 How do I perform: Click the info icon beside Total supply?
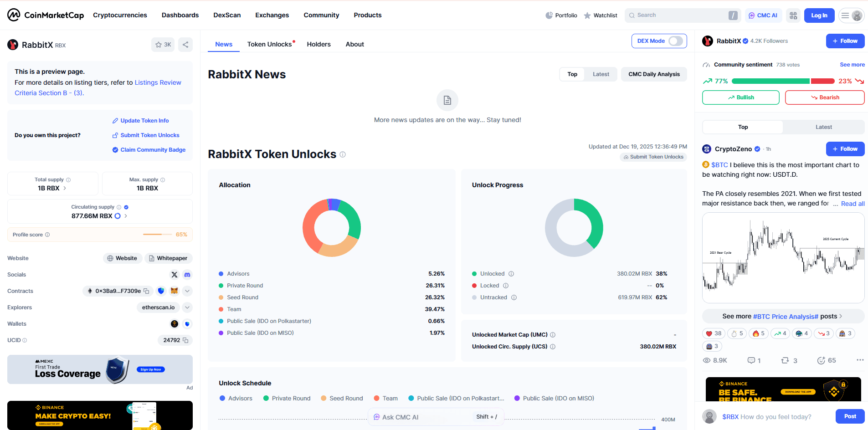pyautogui.click(x=68, y=180)
